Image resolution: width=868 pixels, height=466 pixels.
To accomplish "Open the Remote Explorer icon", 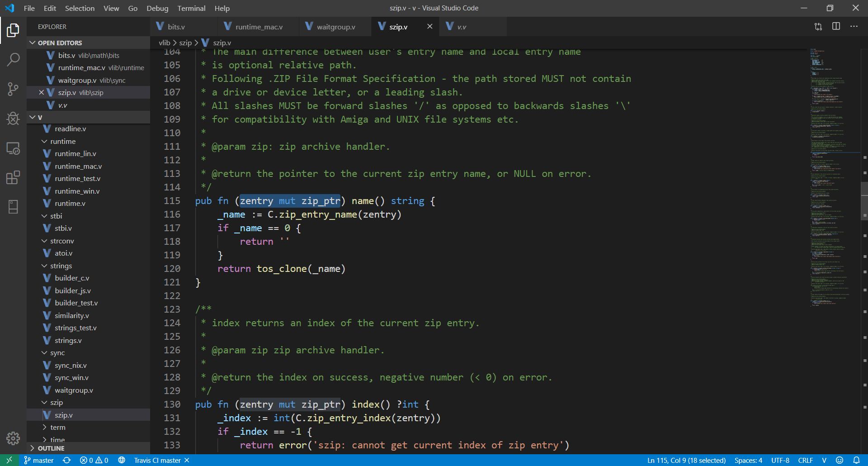I will coord(13,148).
